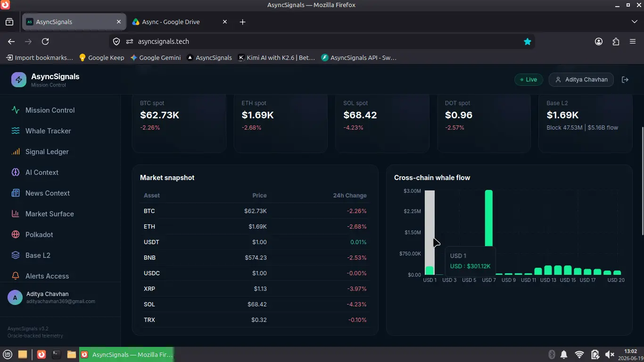Click the bookmark star in the address bar
This screenshot has width=644, height=362.
[x=528, y=41]
